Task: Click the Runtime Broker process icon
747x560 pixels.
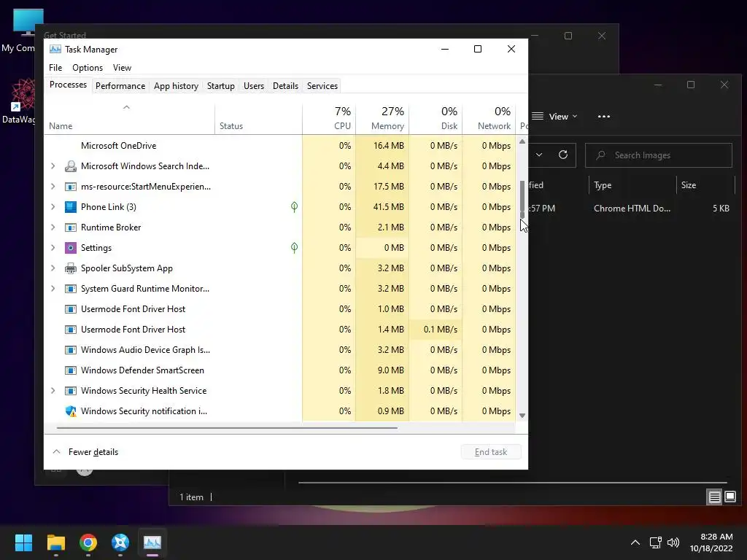Action: tap(71, 227)
